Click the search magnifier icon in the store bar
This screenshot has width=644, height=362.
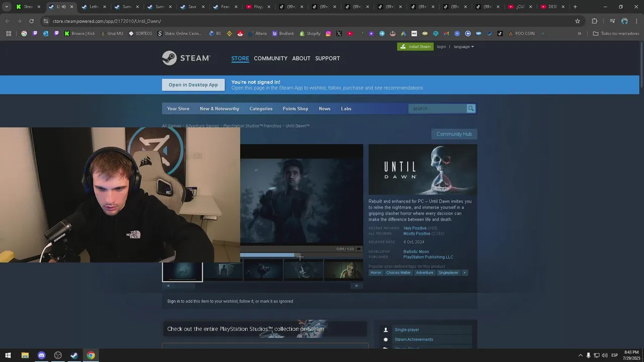point(471,109)
